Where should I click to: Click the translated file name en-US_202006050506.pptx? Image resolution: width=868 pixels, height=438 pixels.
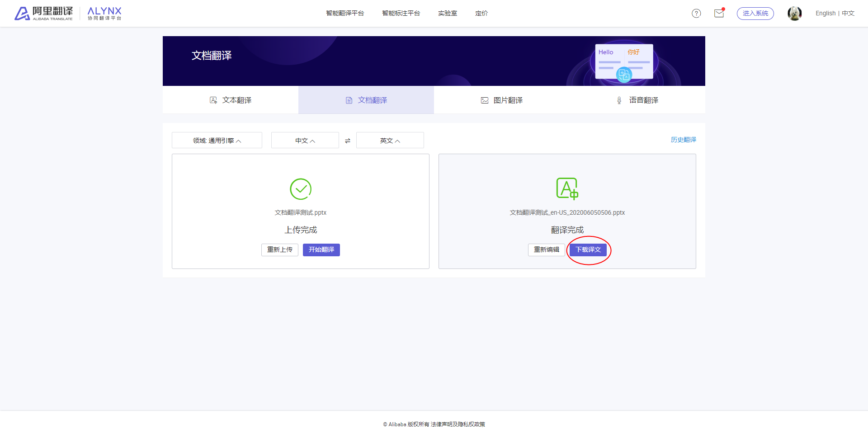pyautogui.click(x=567, y=212)
